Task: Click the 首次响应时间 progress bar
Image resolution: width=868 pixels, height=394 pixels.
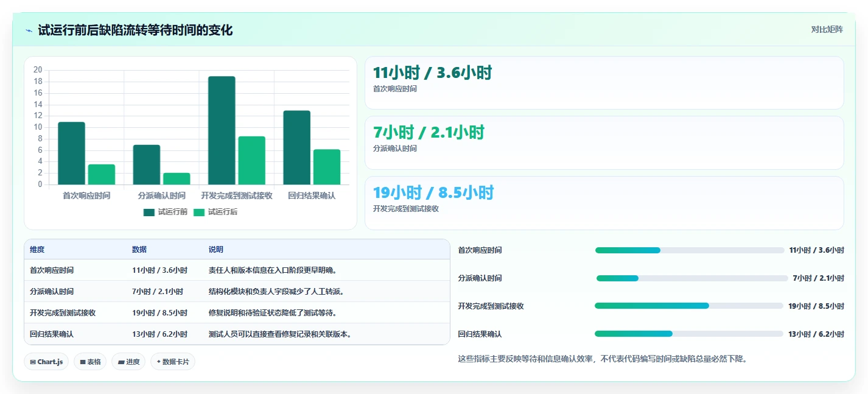Action: click(690, 250)
